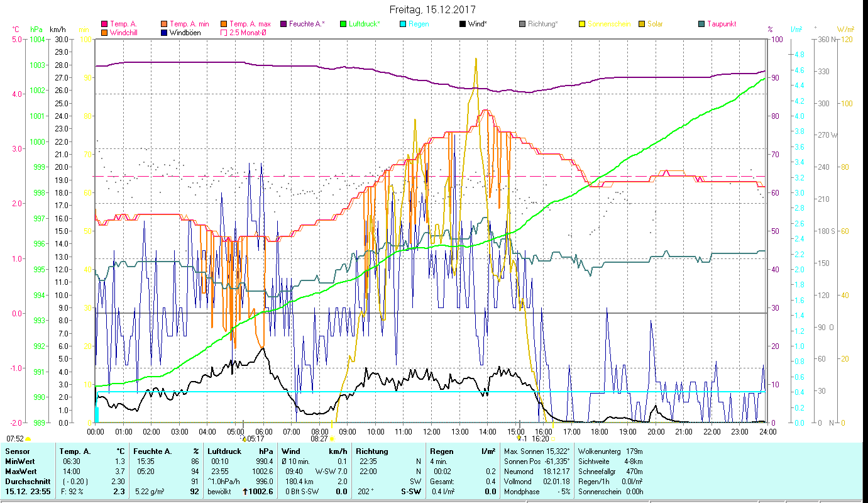Click the sun marker beside 08:27
The width and height of the screenshot is (868, 503).
click(332, 439)
